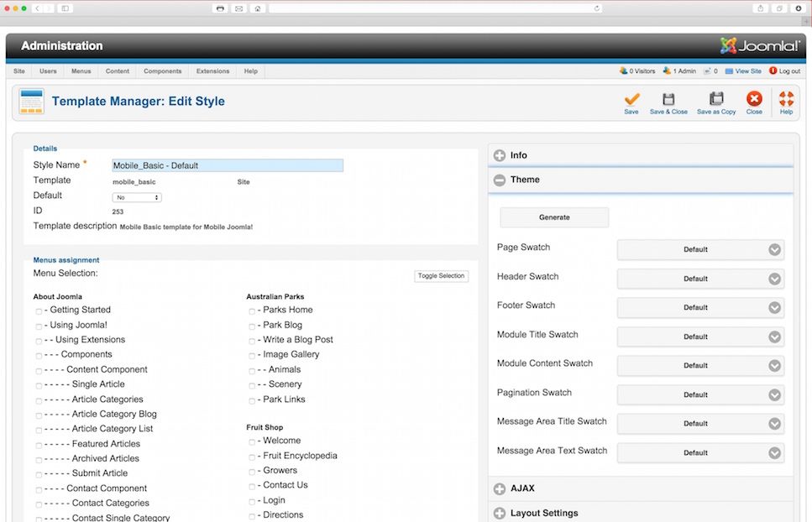
Task: Click the mail icon in browser toolbar
Action: tap(238, 8)
